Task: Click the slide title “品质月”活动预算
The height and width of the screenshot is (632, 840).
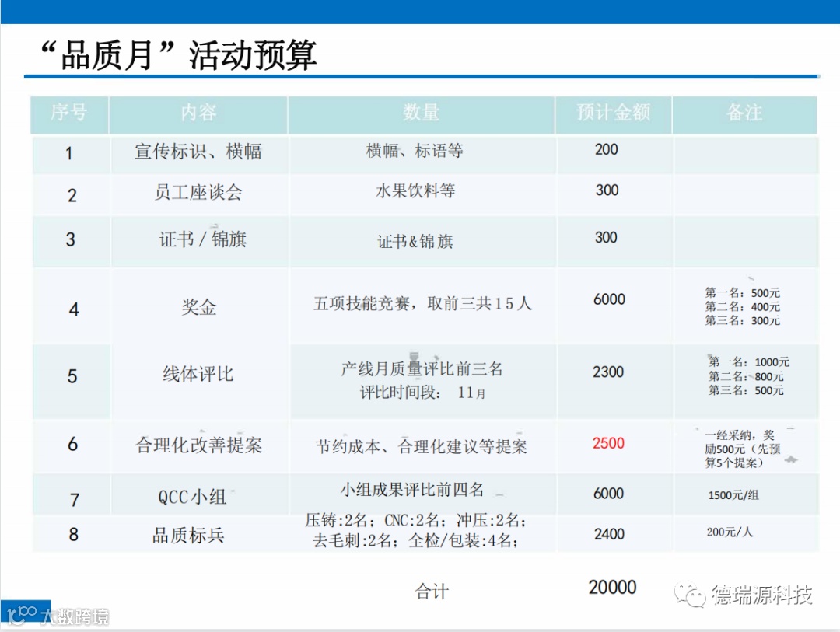Action: pos(180,54)
